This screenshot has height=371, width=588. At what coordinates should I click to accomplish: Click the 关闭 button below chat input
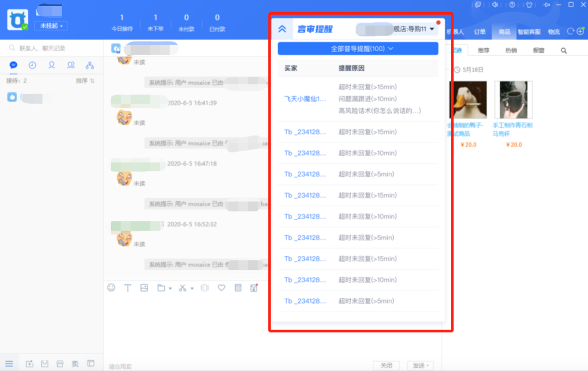click(x=386, y=366)
